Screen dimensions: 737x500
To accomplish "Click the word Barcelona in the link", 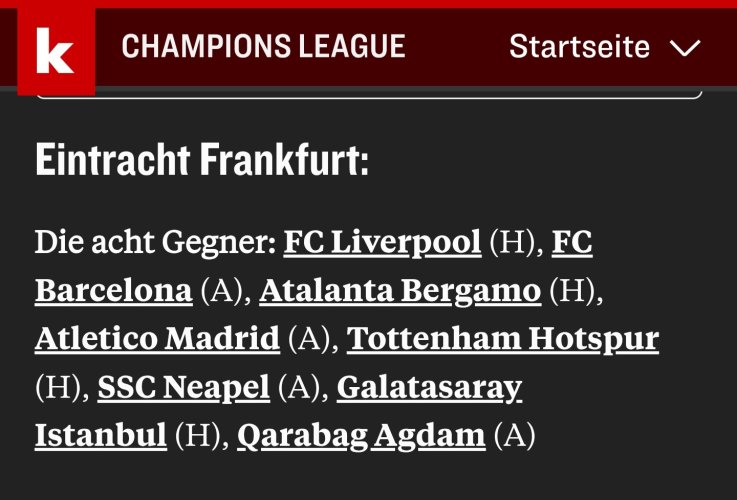I will [x=113, y=290].
